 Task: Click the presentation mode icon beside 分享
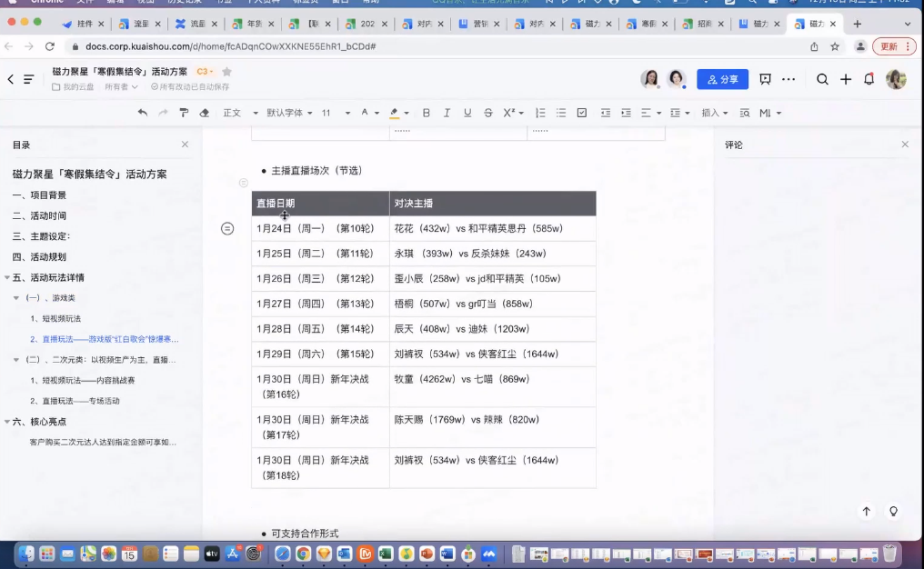[x=765, y=80]
